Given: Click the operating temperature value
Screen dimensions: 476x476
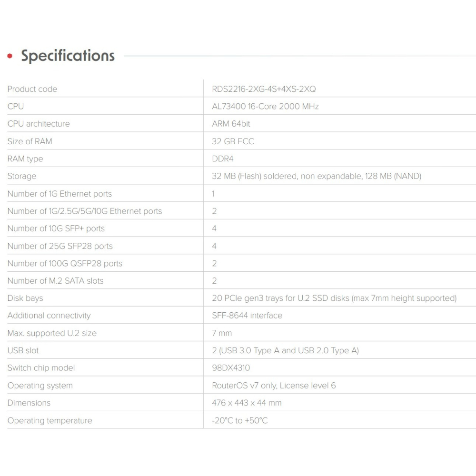Looking at the screenshot, I should pyautogui.click(x=240, y=420).
